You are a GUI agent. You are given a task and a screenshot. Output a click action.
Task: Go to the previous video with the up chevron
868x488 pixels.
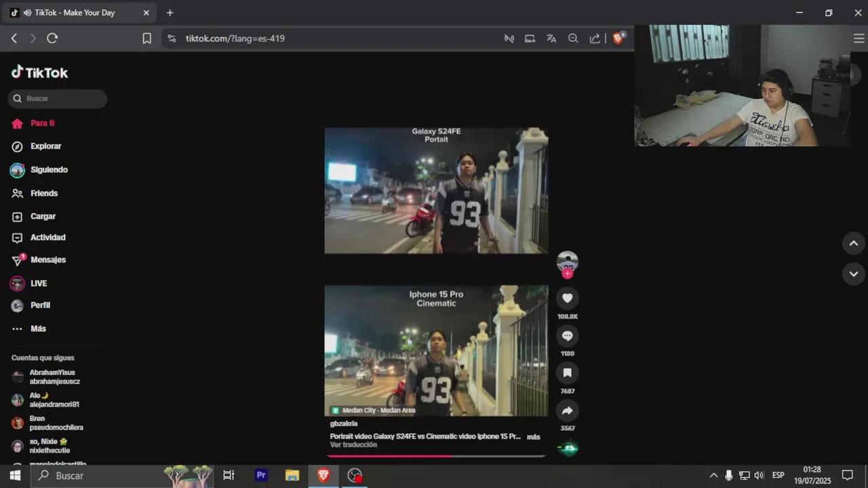pos(854,243)
